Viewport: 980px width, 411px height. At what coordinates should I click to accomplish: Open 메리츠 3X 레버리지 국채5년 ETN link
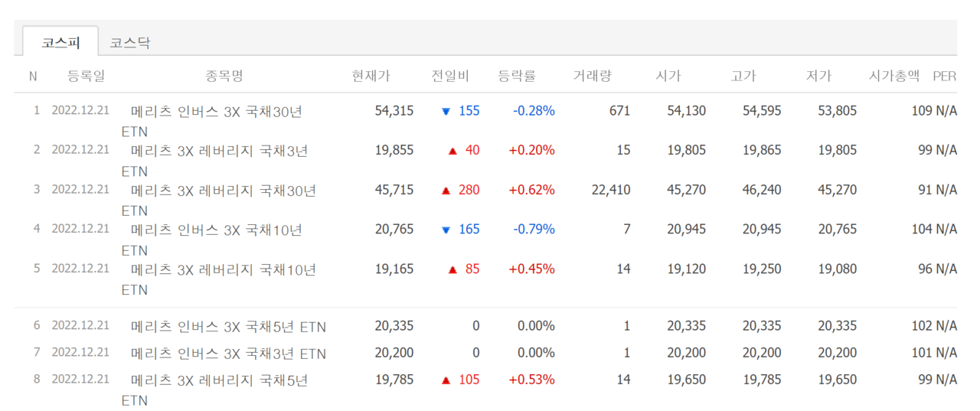(215, 390)
